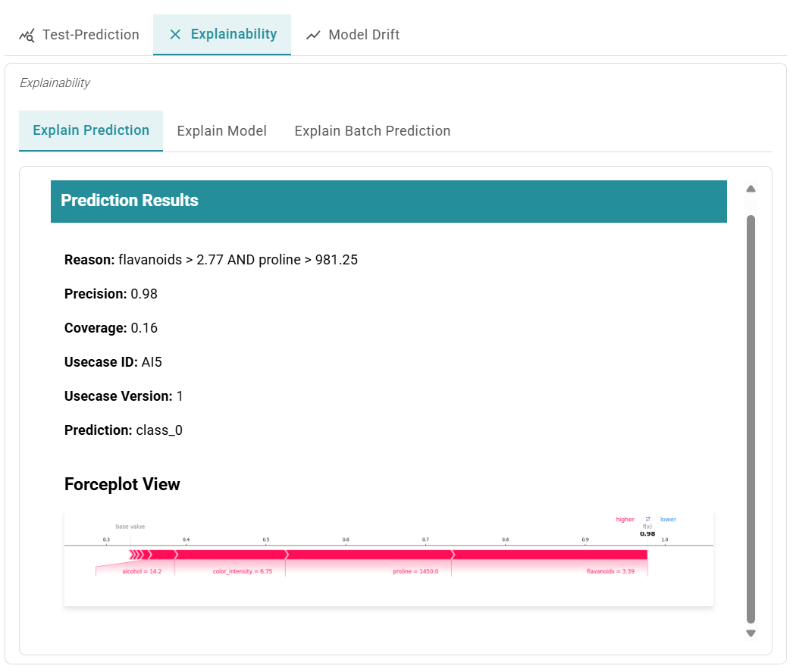Click the scrollbar down arrow
The height and width of the screenshot is (672, 793).
coord(751,633)
